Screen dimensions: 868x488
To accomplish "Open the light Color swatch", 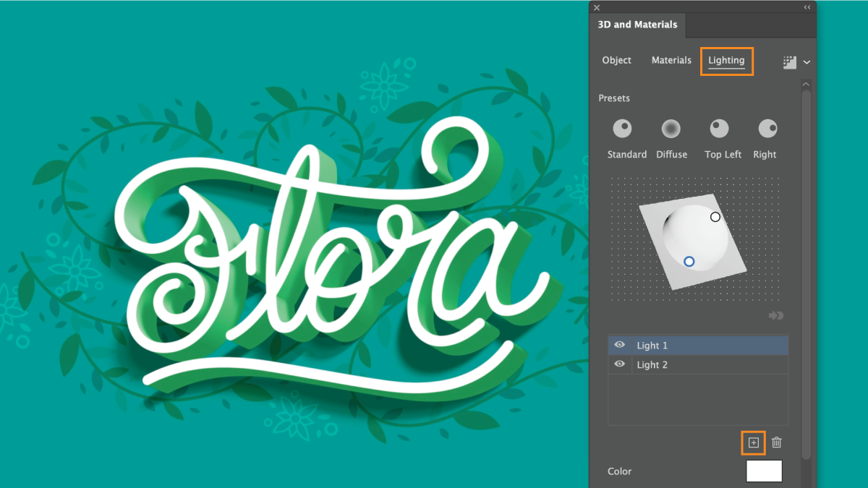I will click(x=765, y=471).
